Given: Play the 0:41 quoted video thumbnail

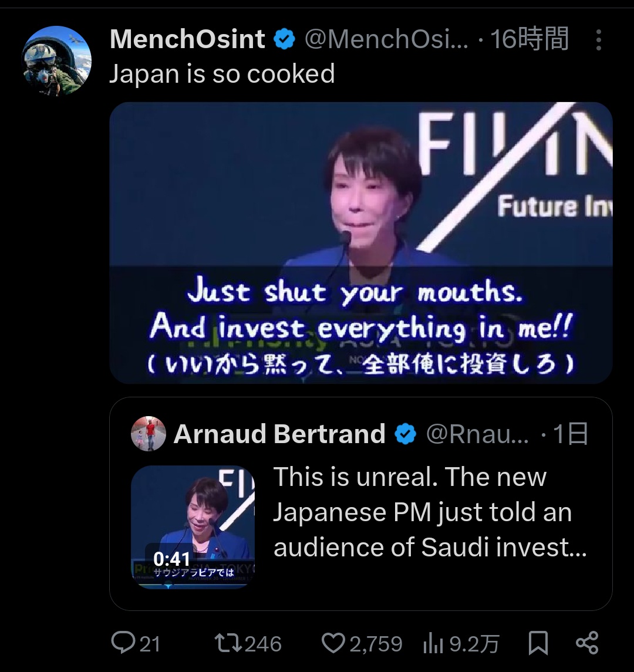Looking at the screenshot, I should (193, 526).
